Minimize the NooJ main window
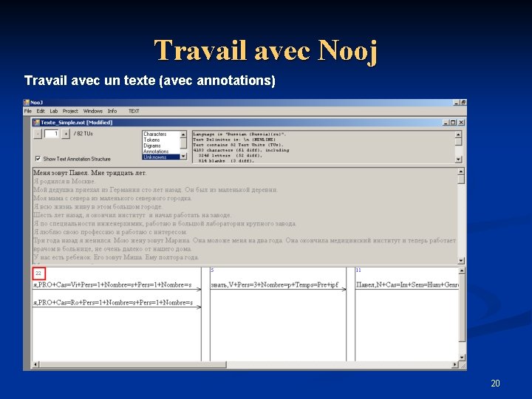Viewport: 532px width, 399px height. coord(457,103)
